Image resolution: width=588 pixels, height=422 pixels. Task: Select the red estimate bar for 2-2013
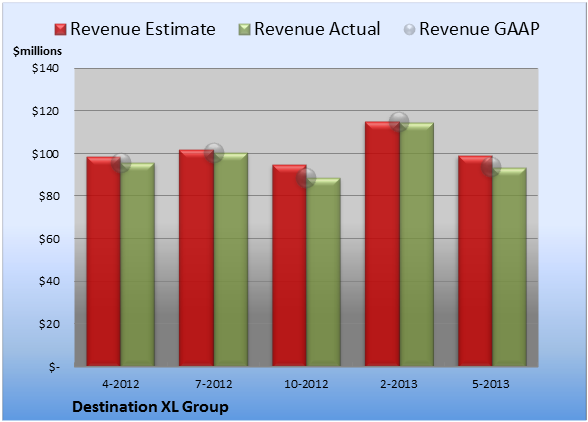click(382, 244)
